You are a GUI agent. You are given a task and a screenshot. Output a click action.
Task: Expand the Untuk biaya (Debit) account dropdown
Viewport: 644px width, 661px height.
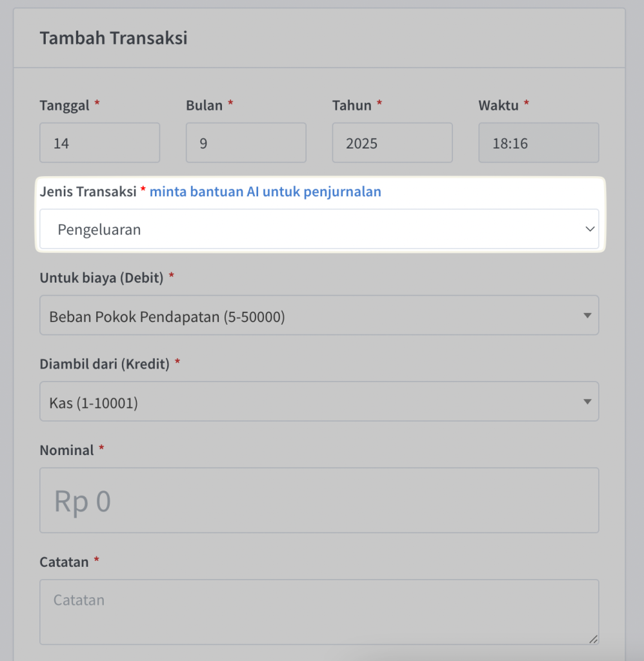tap(319, 316)
